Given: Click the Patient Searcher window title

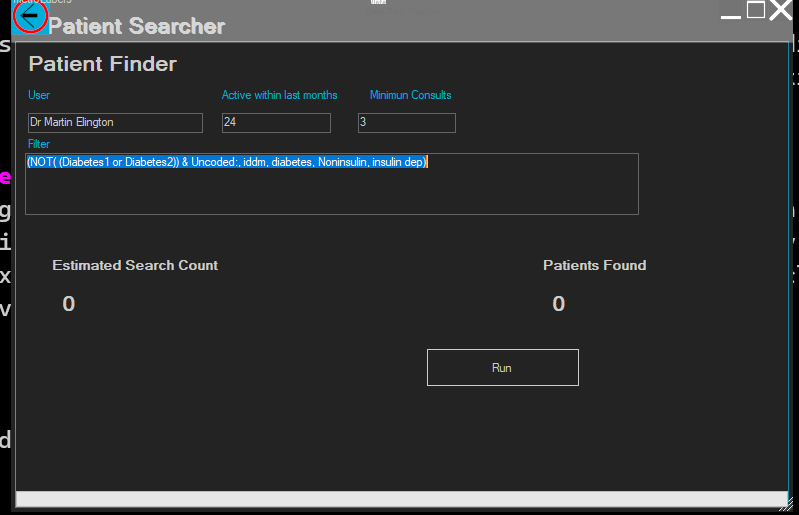Looking at the screenshot, I should 137,27.
